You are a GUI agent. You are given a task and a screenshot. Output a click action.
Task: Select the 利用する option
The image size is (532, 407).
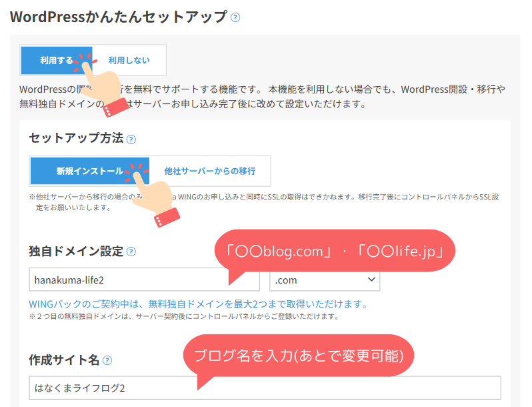(57, 61)
